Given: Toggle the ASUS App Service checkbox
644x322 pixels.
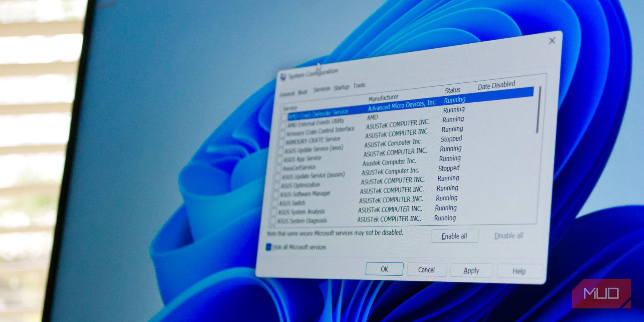Looking at the screenshot, I should point(280,160).
